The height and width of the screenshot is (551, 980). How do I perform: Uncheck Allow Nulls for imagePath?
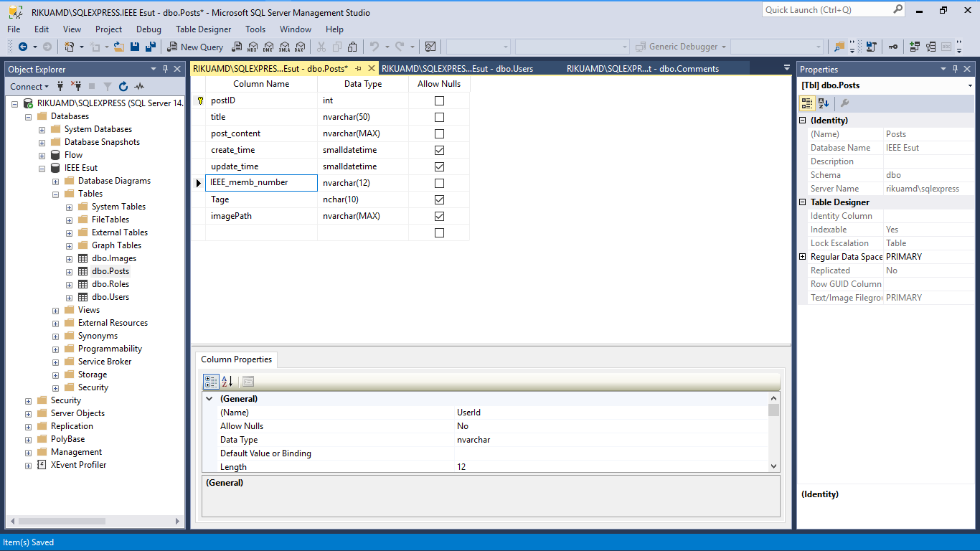click(440, 216)
